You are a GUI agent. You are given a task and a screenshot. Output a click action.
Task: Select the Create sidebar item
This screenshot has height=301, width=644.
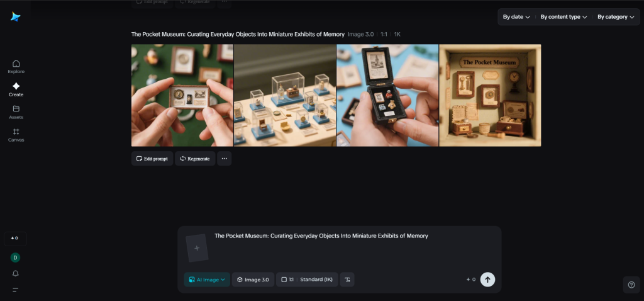[x=16, y=89]
